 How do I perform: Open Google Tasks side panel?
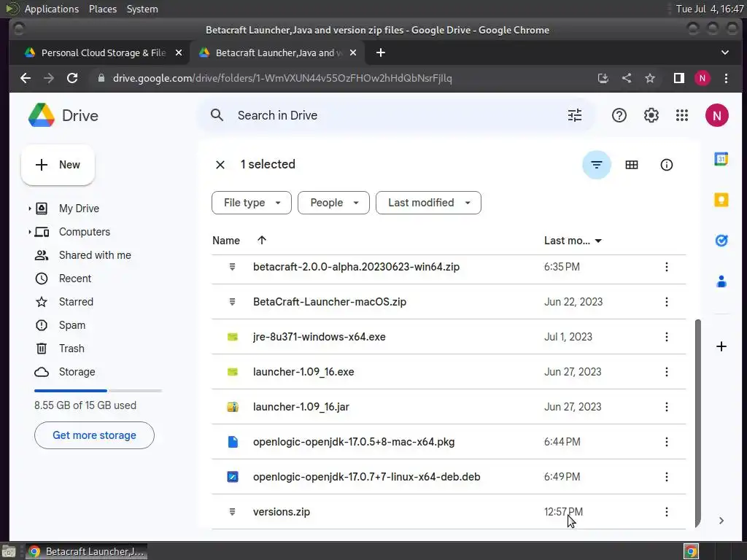(721, 241)
